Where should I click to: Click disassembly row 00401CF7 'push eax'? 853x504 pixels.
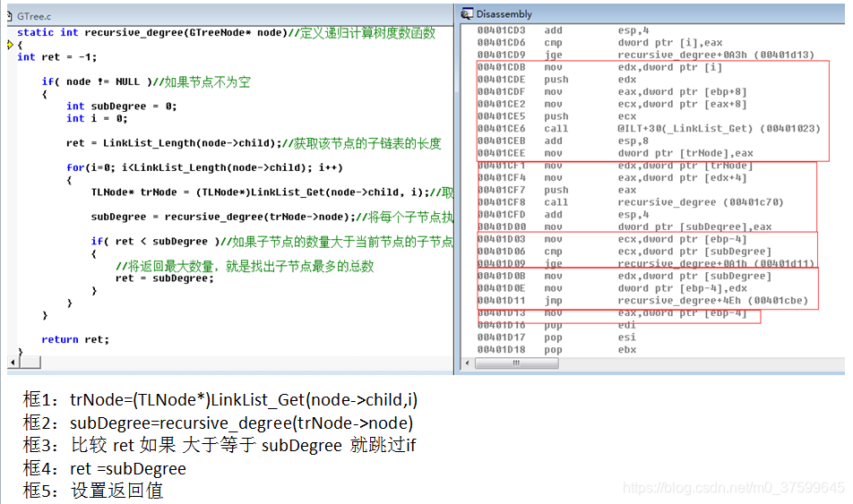pos(556,190)
